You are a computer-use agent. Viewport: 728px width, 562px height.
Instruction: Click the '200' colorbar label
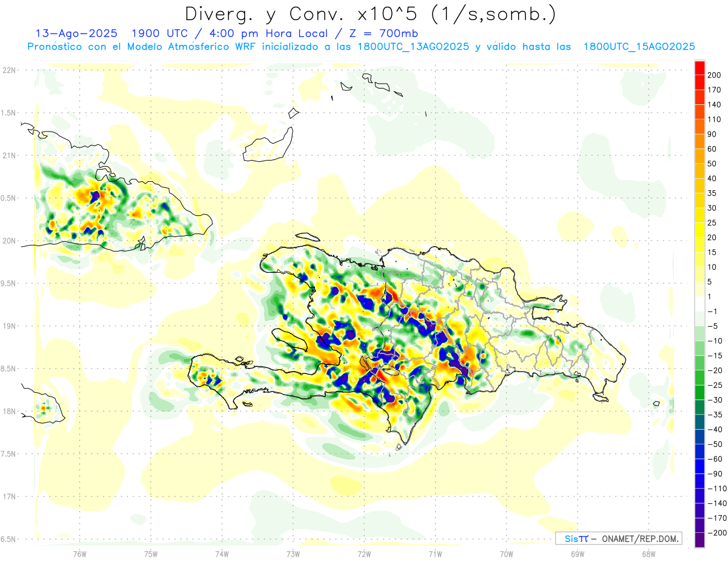pyautogui.click(x=714, y=75)
